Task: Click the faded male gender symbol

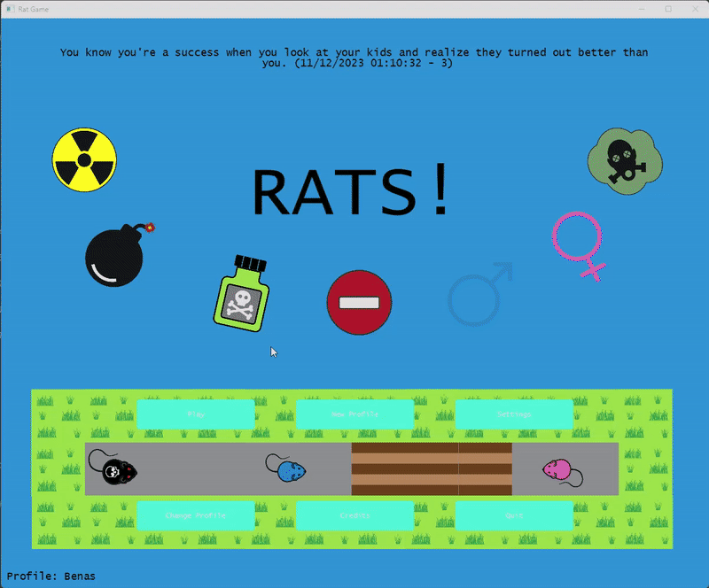Action: (x=479, y=297)
